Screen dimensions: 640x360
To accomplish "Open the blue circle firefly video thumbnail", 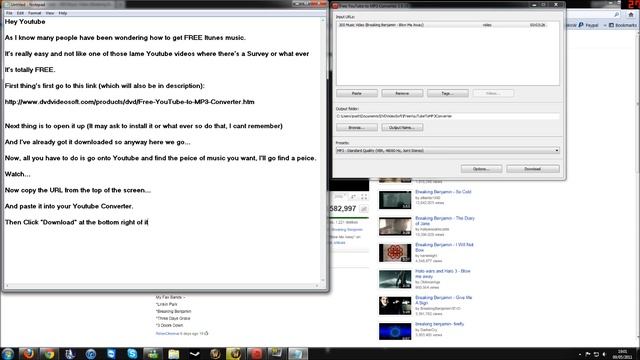I will (x=395, y=331).
